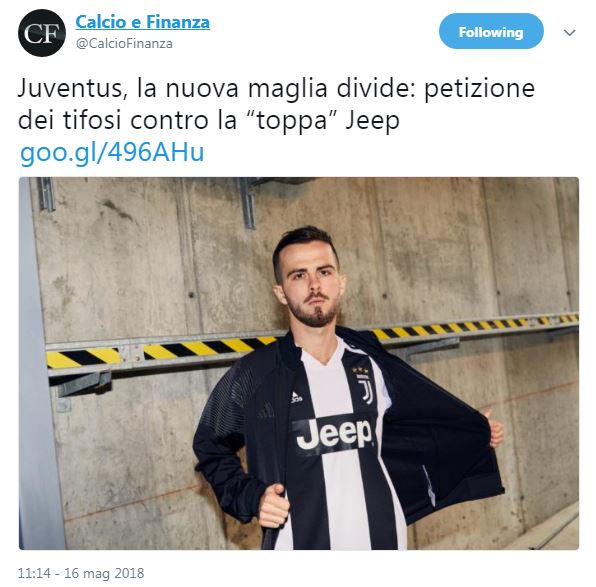596x587 pixels.
Task: Open the Calcio e Finanza profile name link
Action: coord(143,22)
